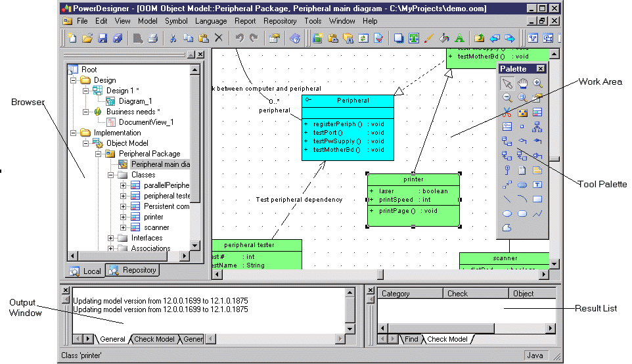Select output window Check Model tab
Screen dimensions: 632x364
tap(154, 339)
